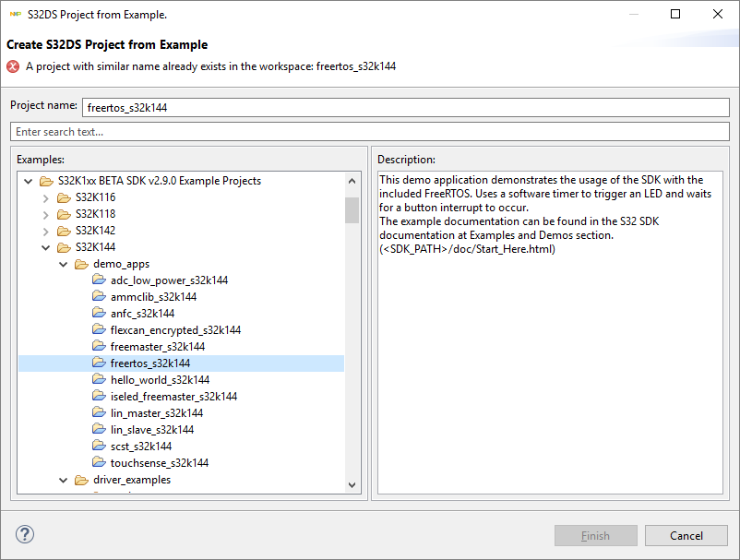Screen dimensions: 740x560
Task: Click the Examples tree scroll down arrow
Action: coord(352,485)
